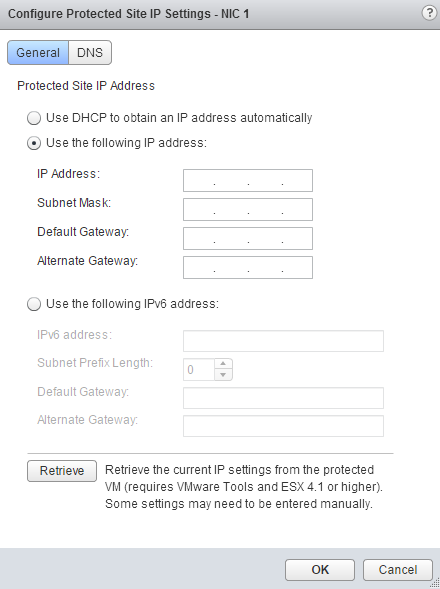
Task: Select Use the following IPv6 address option
Action: [x=34, y=304]
